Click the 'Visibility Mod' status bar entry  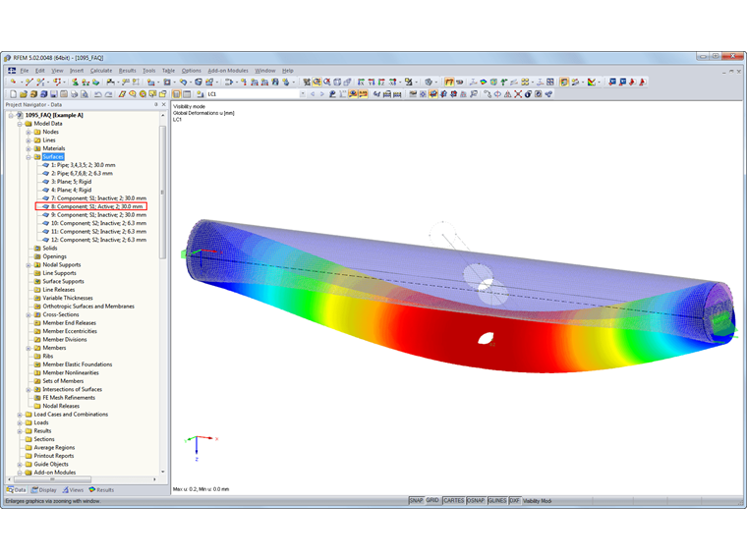(537, 501)
